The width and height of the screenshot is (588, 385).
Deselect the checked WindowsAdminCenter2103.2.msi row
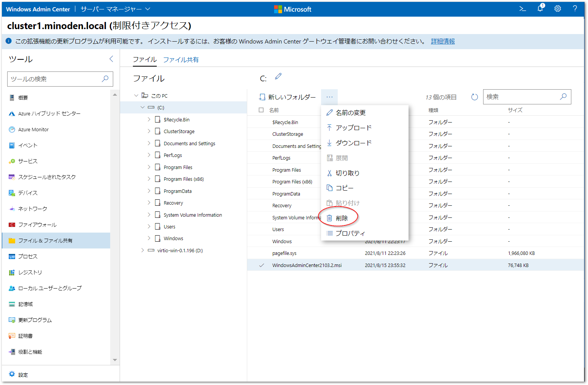point(261,265)
